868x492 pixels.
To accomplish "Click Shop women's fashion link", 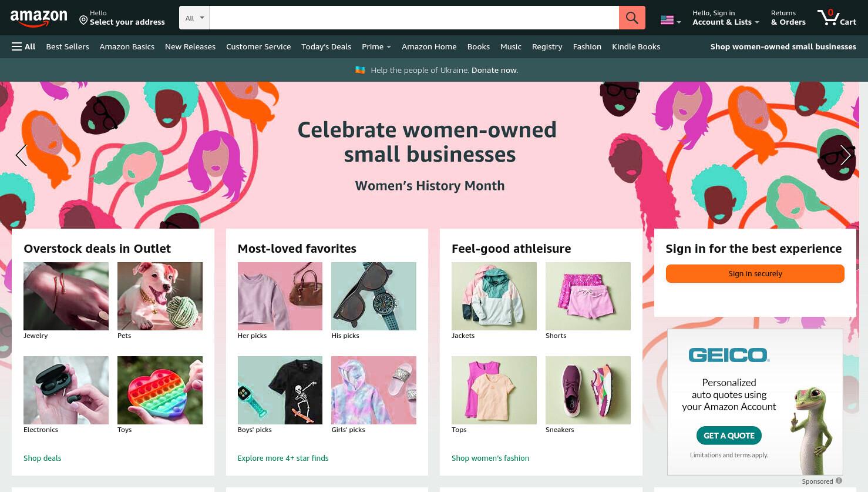I will (x=490, y=458).
